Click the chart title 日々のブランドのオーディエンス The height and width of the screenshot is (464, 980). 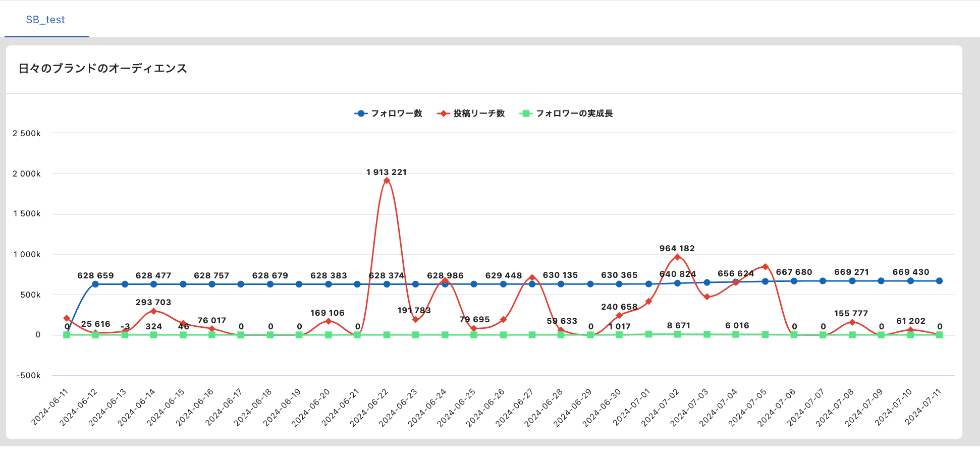pyautogui.click(x=103, y=69)
